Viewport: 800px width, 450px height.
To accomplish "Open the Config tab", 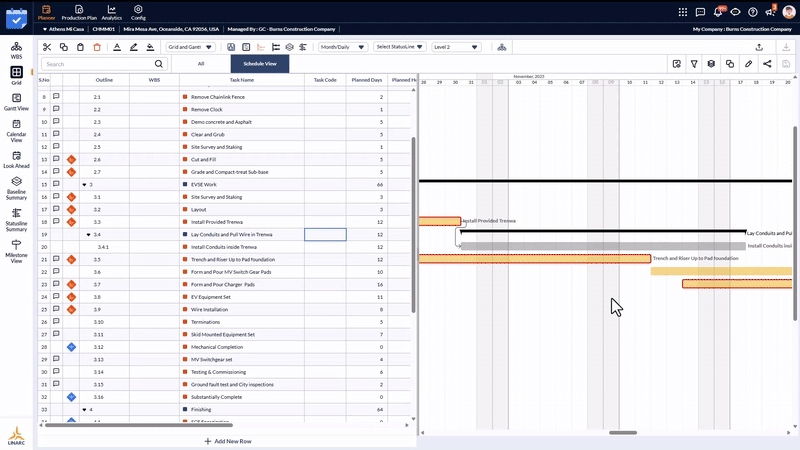I will coord(138,12).
